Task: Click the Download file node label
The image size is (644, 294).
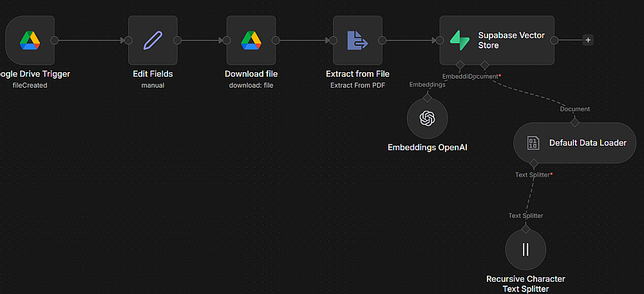Action: 251,74
